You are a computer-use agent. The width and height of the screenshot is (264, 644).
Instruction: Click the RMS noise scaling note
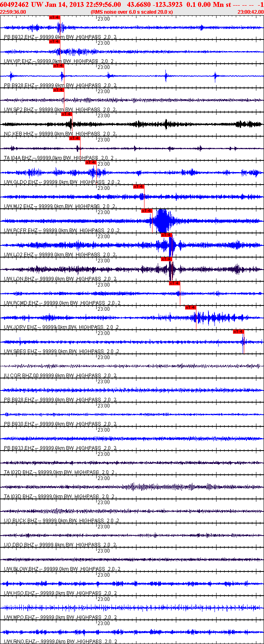pyautogui.click(x=132, y=12)
